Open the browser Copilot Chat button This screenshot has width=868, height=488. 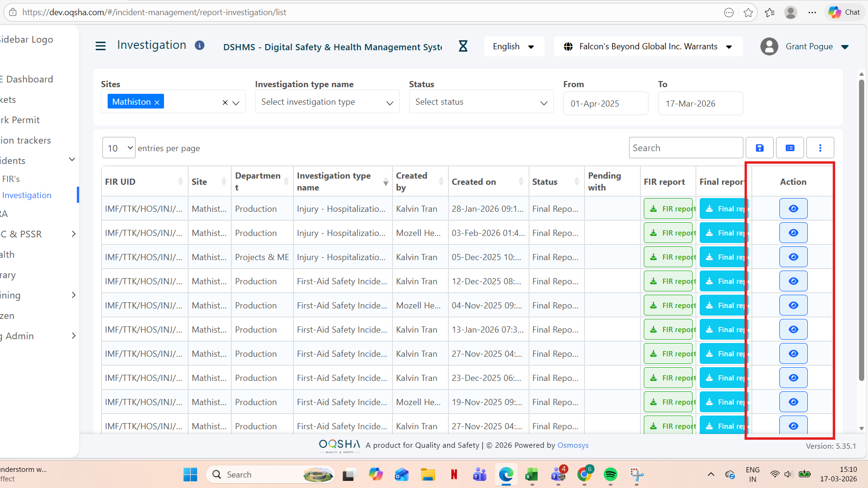(x=845, y=12)
